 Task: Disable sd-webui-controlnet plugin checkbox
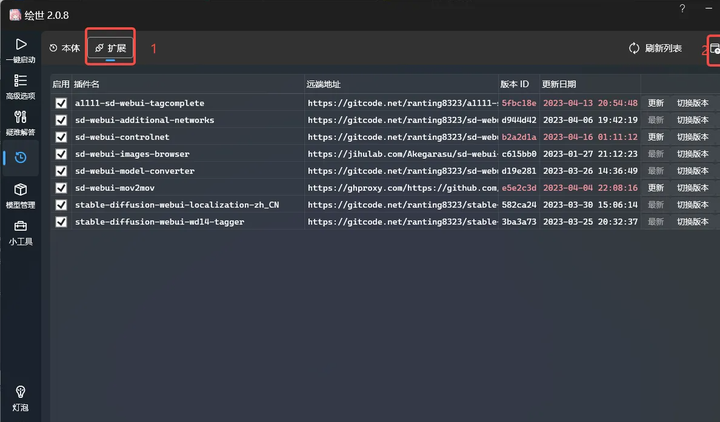[61, 137]
